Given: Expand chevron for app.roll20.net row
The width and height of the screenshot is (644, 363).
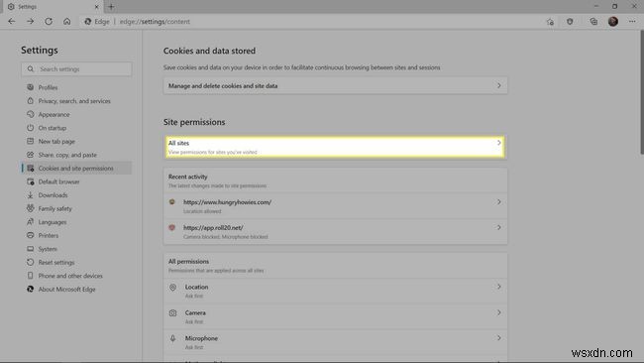Looking at the screenshot, I should [x=499, y=228].
